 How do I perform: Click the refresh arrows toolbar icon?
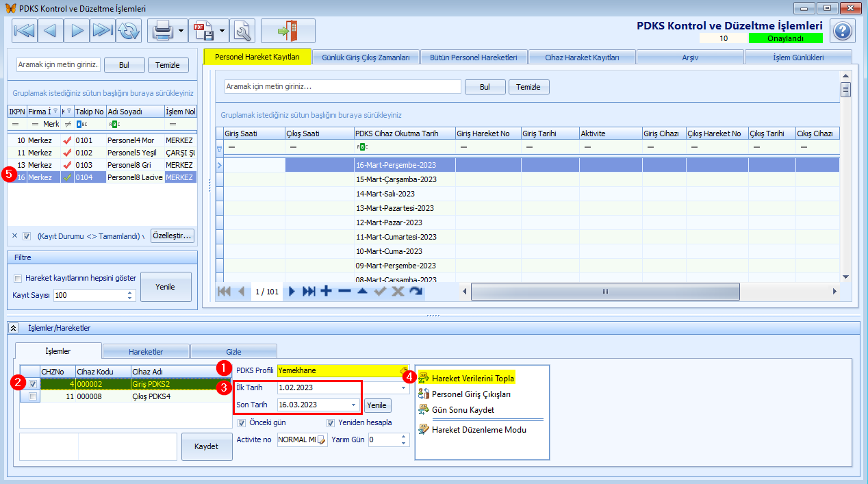coord(128,31)
